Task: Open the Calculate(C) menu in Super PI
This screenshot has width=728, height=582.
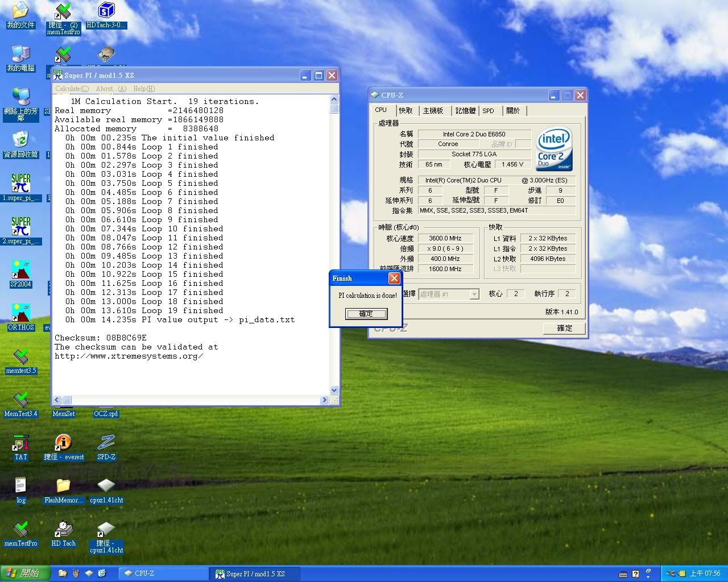Action: coord(72,89)
